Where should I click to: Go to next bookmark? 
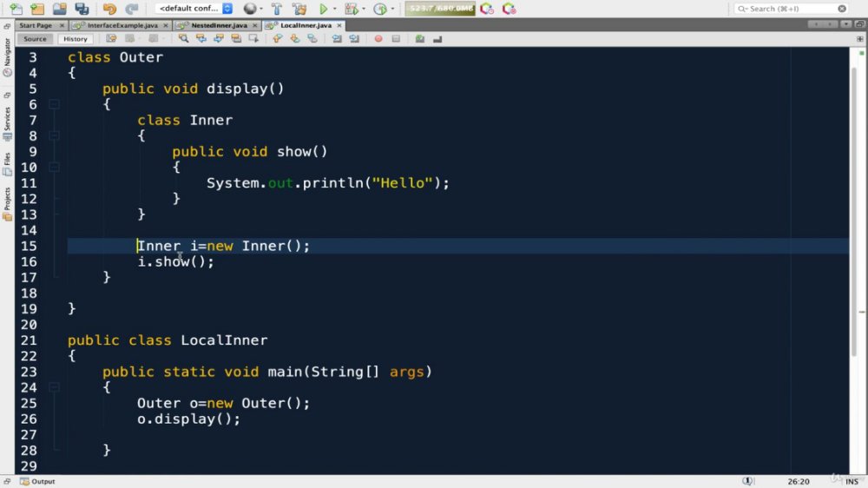(295, 39)
